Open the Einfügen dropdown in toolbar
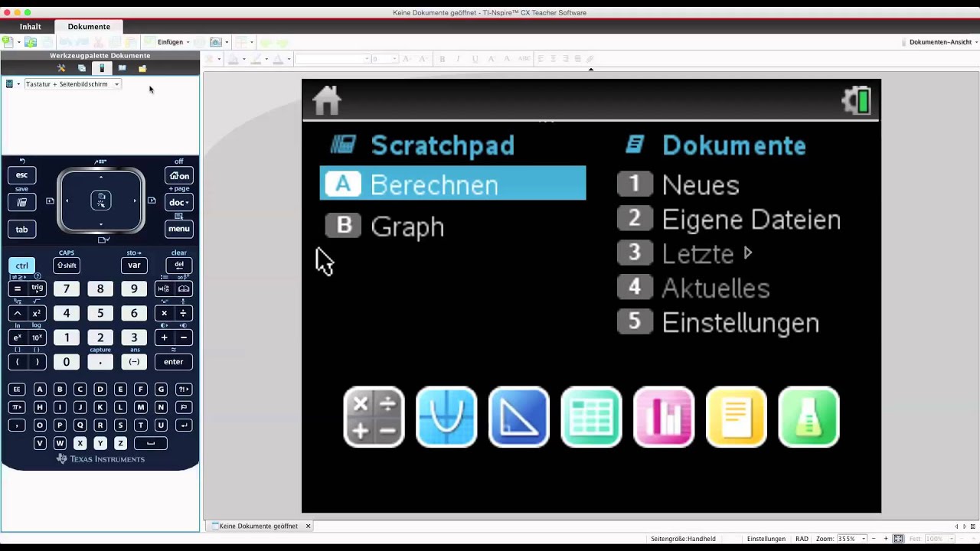The height and width of the screenshot is (551, 980). point(174,42)
